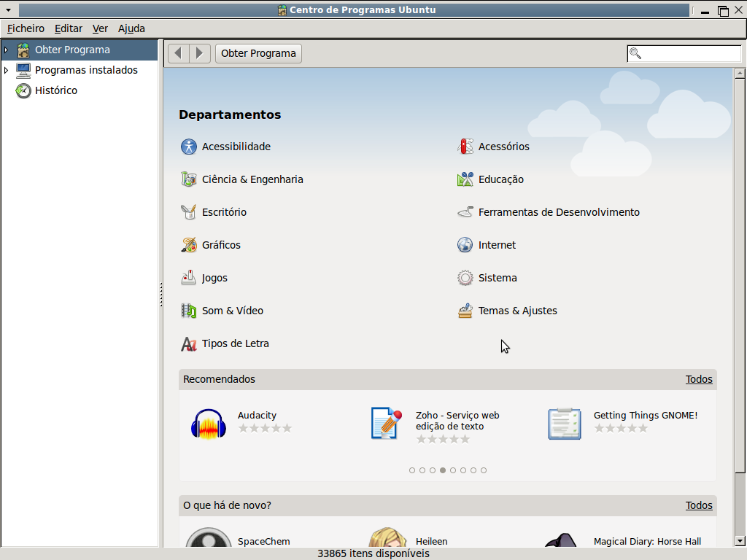Open Zoho - Serviço web edição de texto
Image resolution: width=747 pixels, height=560 pixels.
click(457, 421)
